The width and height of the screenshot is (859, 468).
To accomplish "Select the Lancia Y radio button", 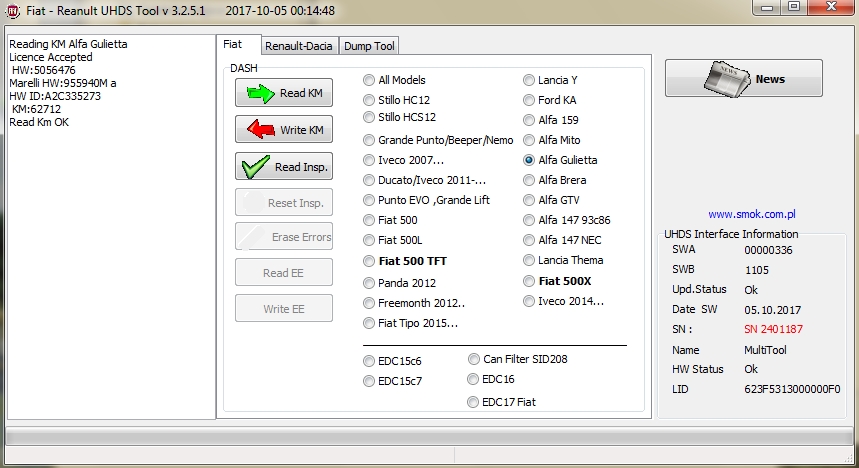I will click(529, 80).
